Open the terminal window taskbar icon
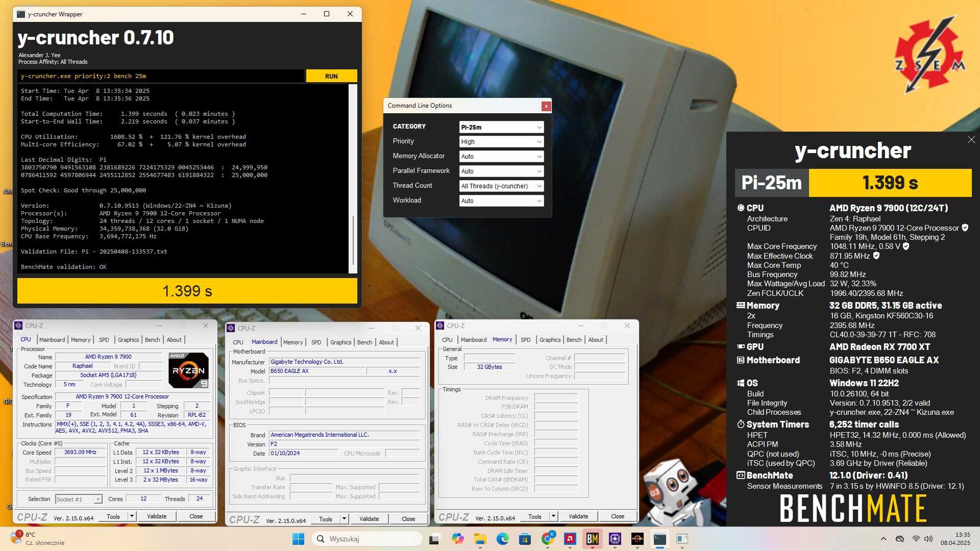The height and width of the screenshot is (551, 980). coord(660,539)
